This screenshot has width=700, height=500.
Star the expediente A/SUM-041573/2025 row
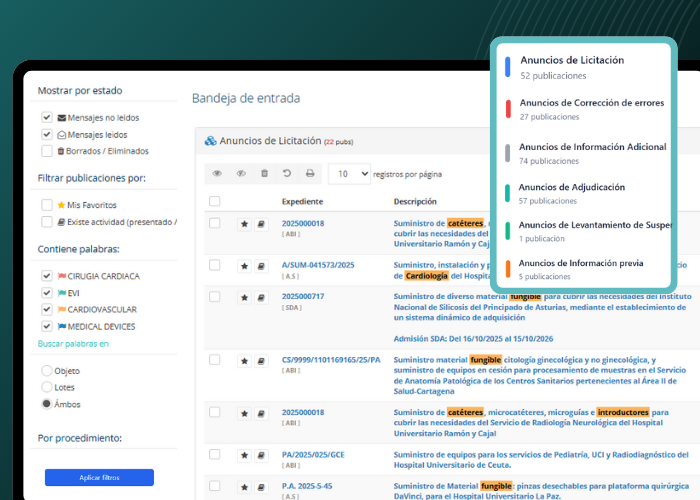tap(244, 266)
